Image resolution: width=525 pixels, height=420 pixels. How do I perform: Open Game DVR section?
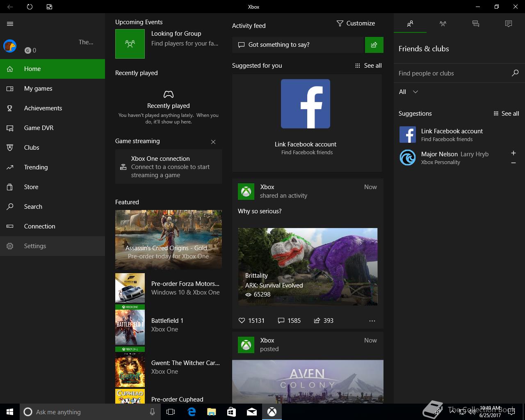(52, 128)
